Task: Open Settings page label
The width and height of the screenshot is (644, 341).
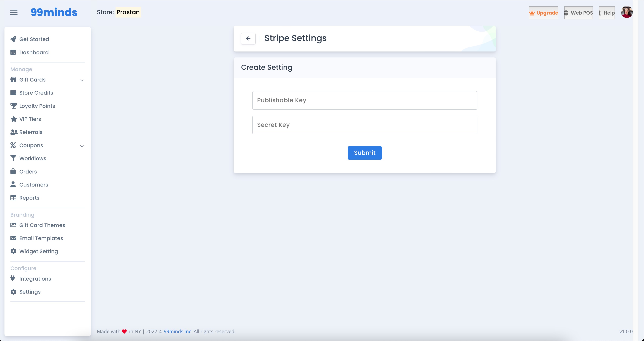Action: tap(30, 292)
